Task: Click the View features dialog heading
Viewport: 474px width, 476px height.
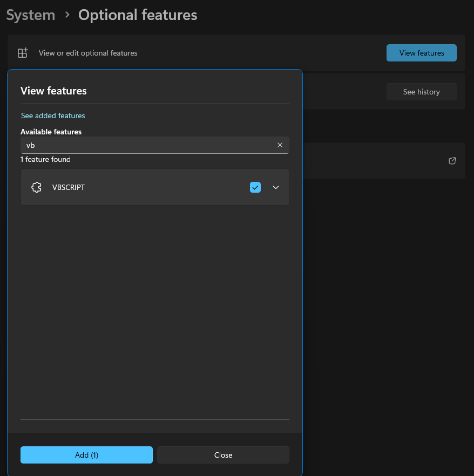Action: (x=53, y=91)
